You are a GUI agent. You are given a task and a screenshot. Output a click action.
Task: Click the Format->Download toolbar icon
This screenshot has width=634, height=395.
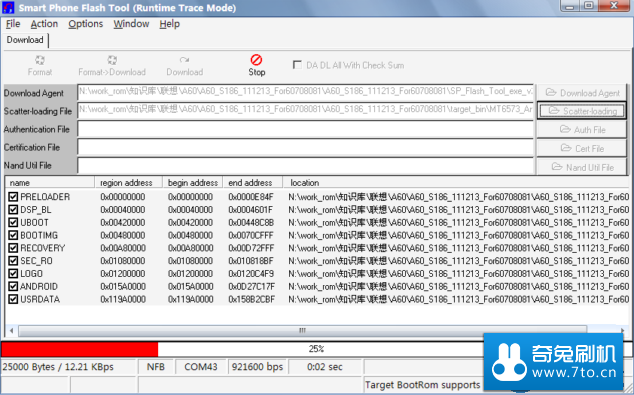point(112,60)
